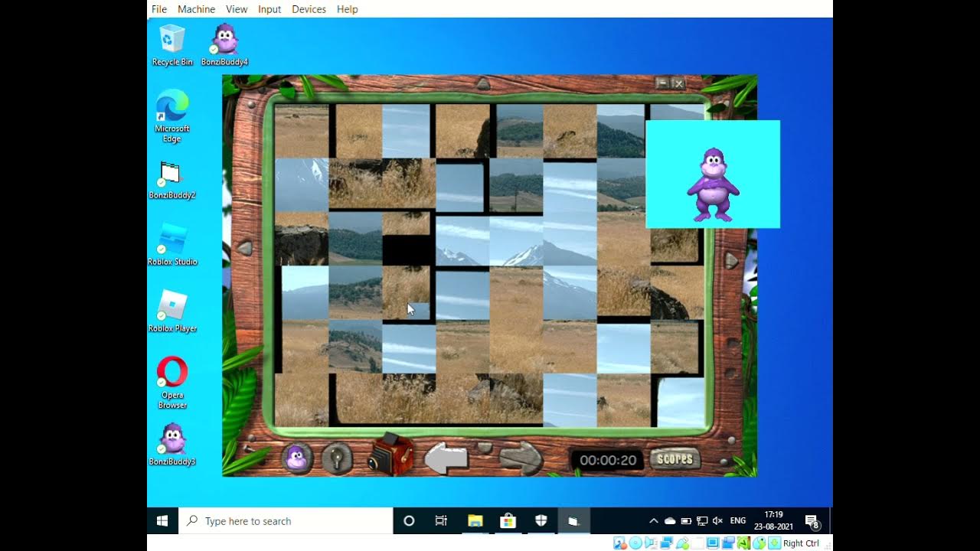Click the VirtualBox hard disk status icon

click(620, 543)
